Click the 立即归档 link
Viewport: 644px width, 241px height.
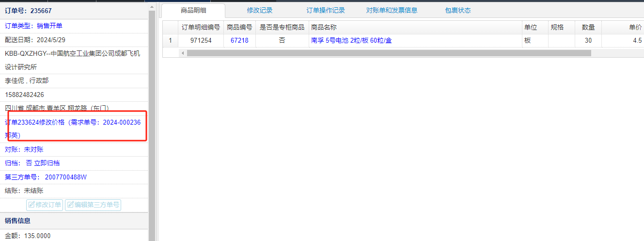click(47, 163)
